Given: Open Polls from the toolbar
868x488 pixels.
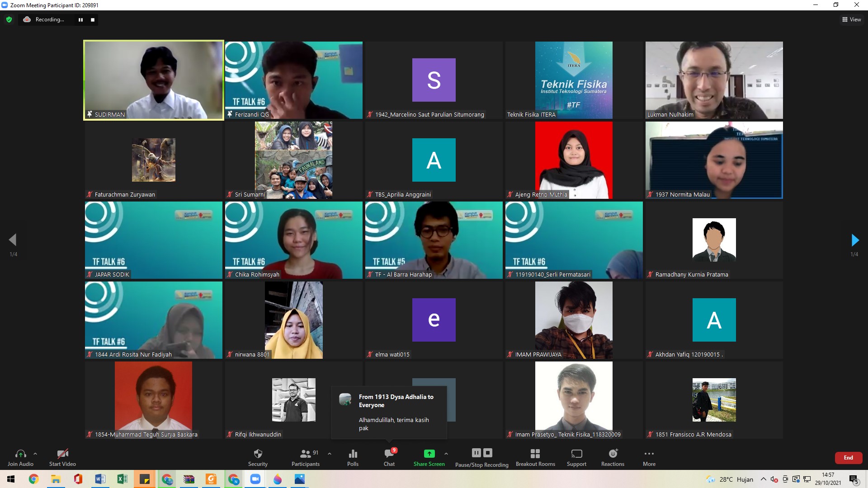Looking at the screenshot, I should (353, 457).
